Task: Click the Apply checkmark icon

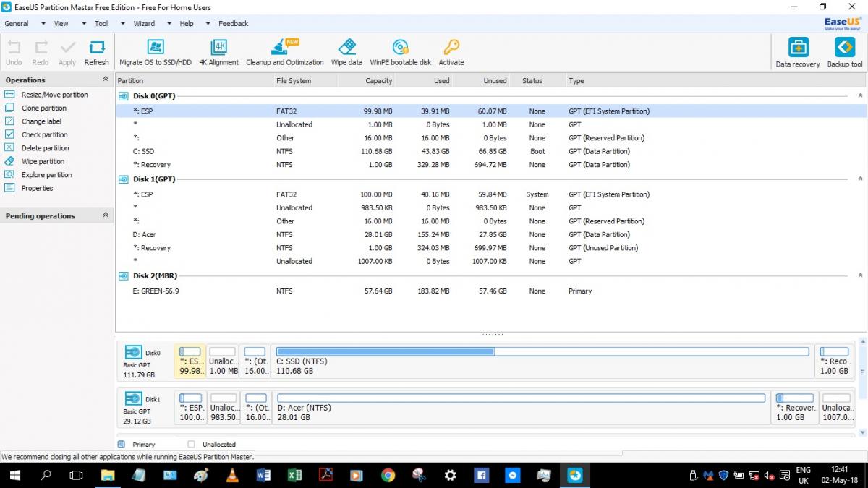Action: tap(68, 48)
